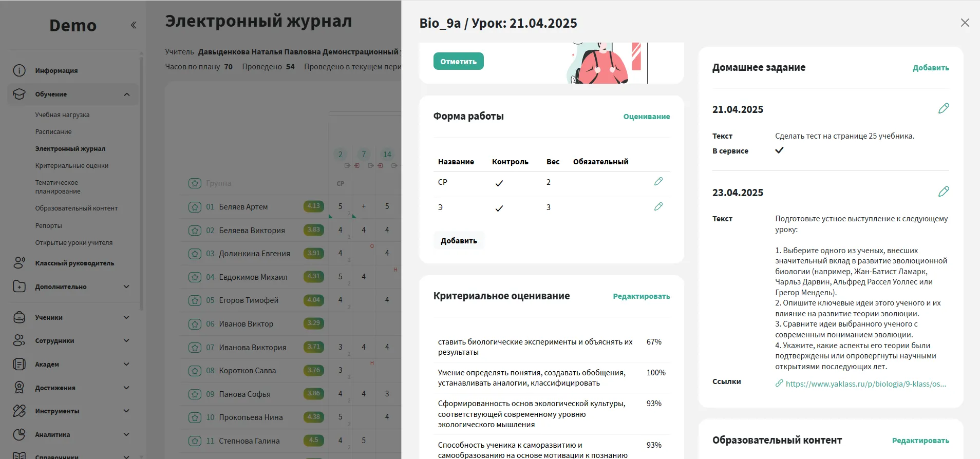Screen dimensions: 980x459
Task: Toggle control checkmark for СР row
Action: click(x=499, y=183)
